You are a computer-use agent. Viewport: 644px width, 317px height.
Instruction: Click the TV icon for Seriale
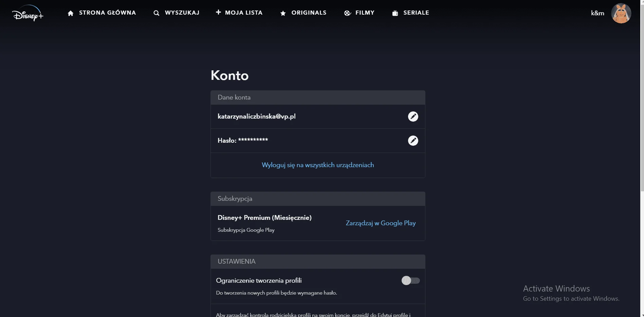[x=395, y=13]
